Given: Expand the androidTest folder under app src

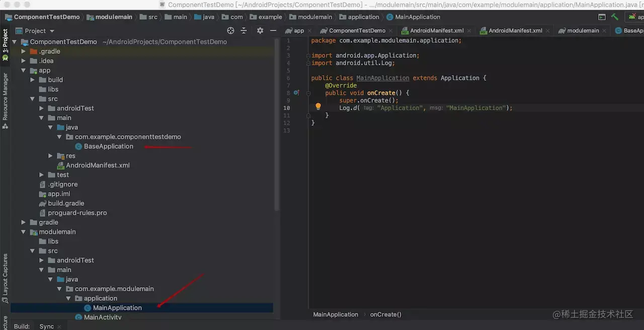Looking at the screenshot, I should coord(41,108).
